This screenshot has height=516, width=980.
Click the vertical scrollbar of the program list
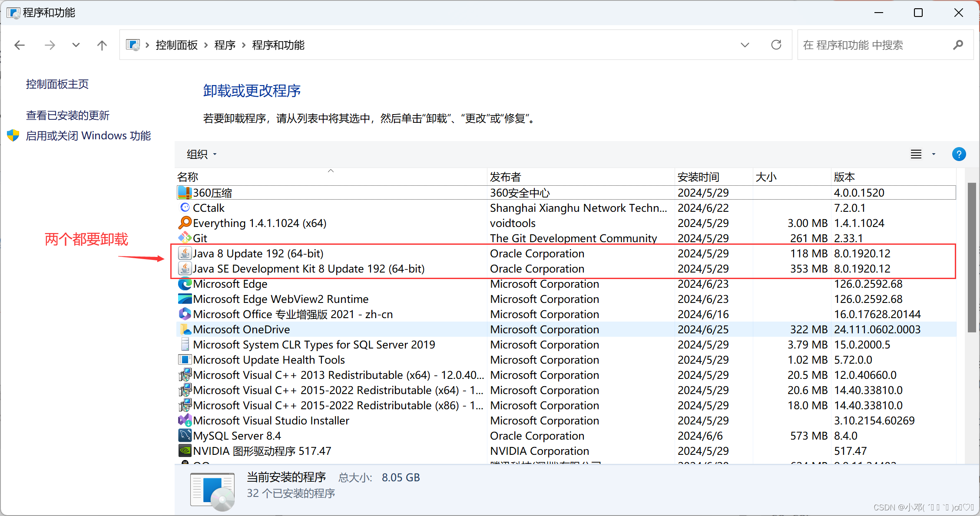[972, 257]
